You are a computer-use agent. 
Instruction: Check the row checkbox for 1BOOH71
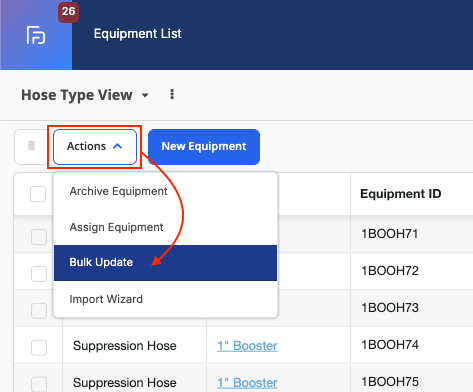[x=39, y=237]
